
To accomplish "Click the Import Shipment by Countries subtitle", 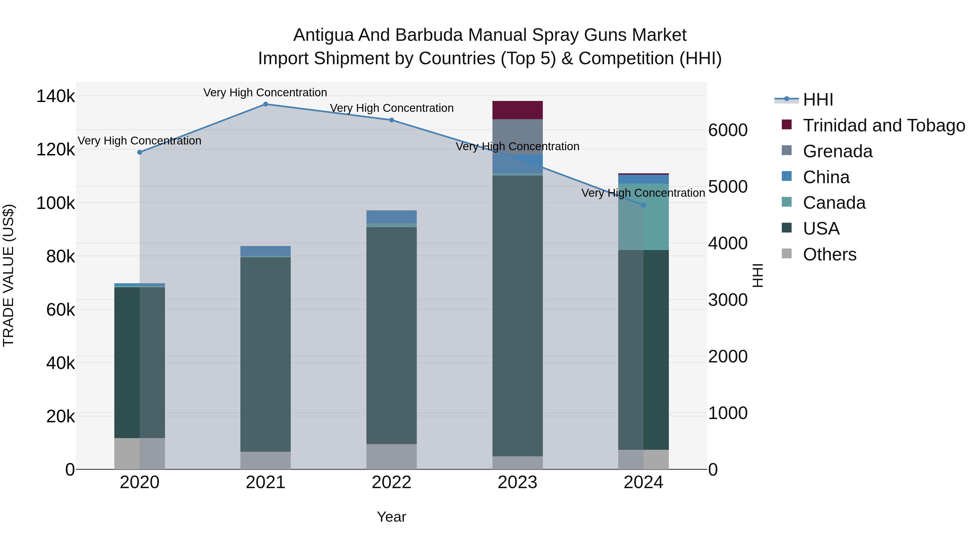I will click(490, 59).
